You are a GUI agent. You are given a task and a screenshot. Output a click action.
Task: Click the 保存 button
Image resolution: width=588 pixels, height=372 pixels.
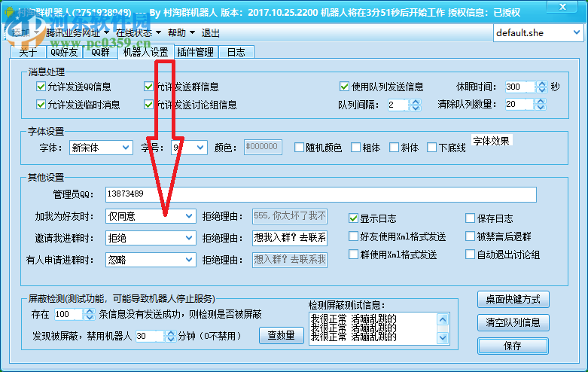click(x=513, y=346)
